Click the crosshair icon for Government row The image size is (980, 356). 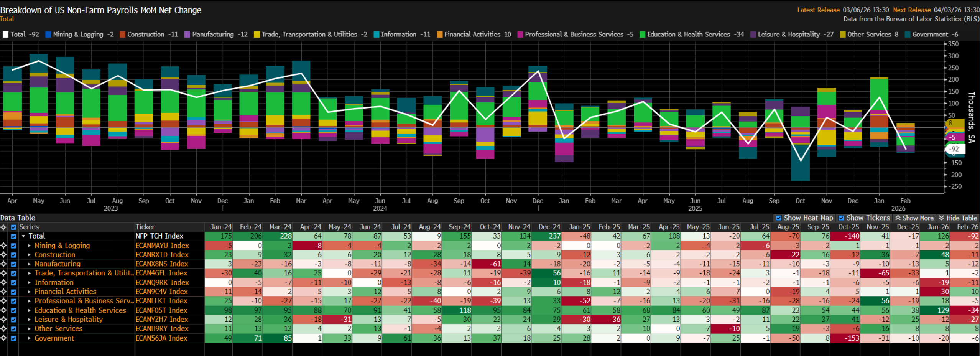(x=3, y=338)
